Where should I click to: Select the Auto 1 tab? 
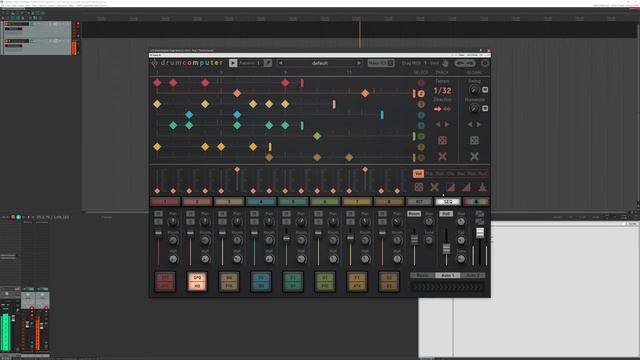pos(447,276)
